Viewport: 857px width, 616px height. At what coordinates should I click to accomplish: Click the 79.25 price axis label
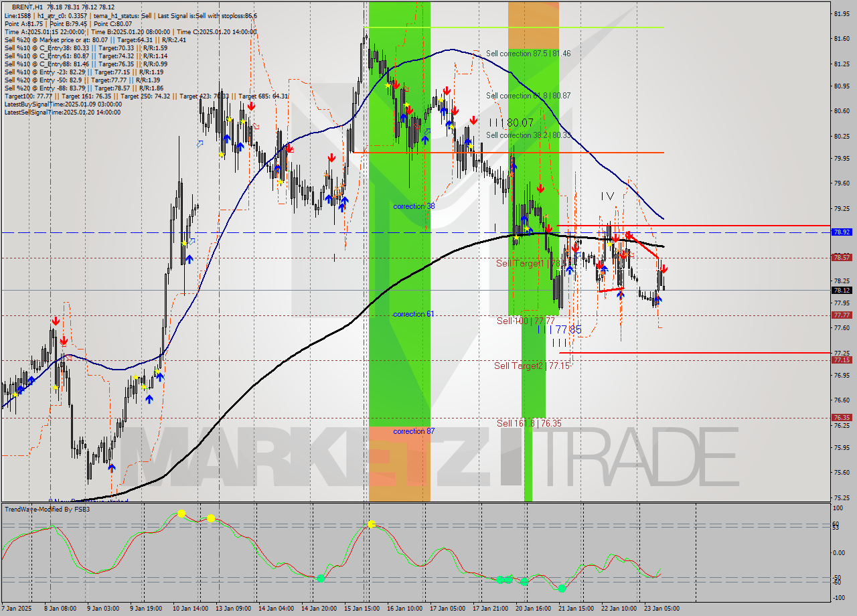842,209
